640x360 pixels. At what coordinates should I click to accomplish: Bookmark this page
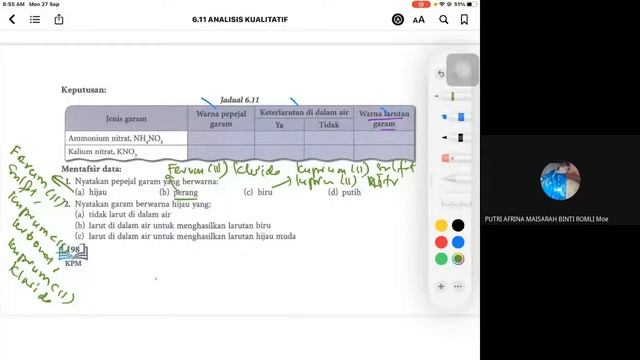point(464,20)
